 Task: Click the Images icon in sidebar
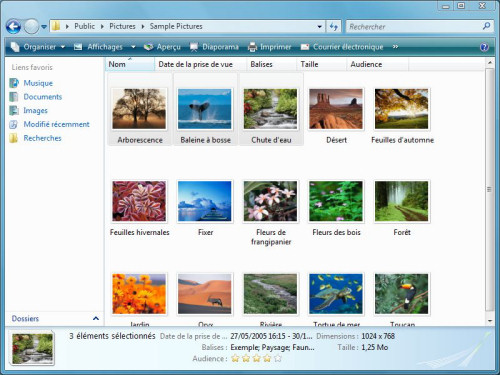[14, 110]
